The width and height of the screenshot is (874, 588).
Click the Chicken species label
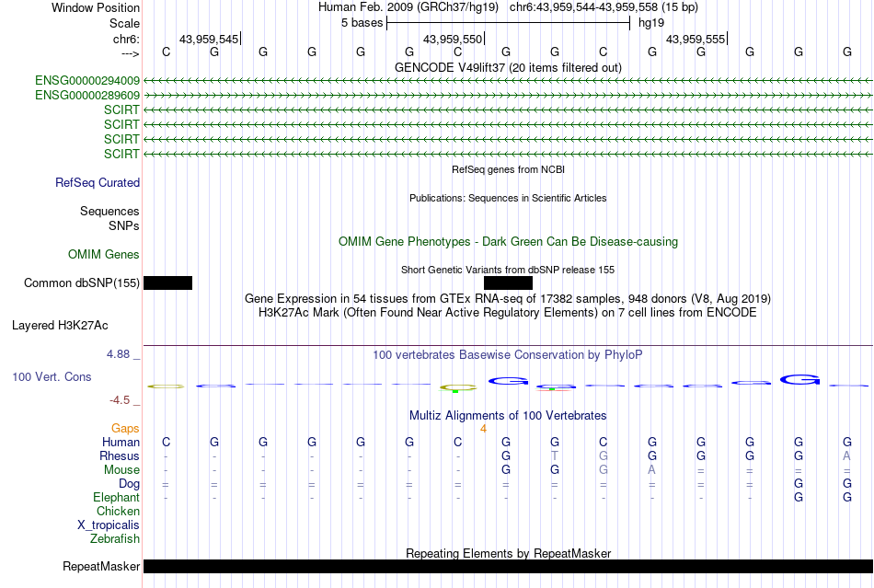118,511
